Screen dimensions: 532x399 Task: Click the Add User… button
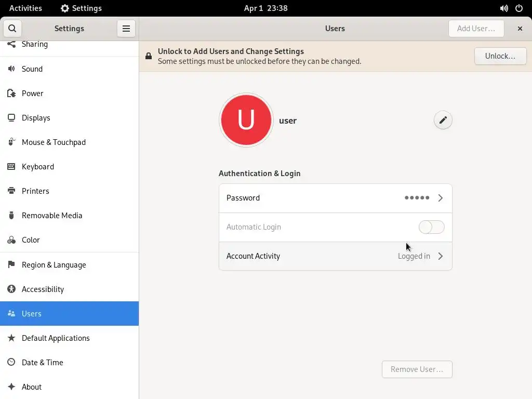[476, 29]
